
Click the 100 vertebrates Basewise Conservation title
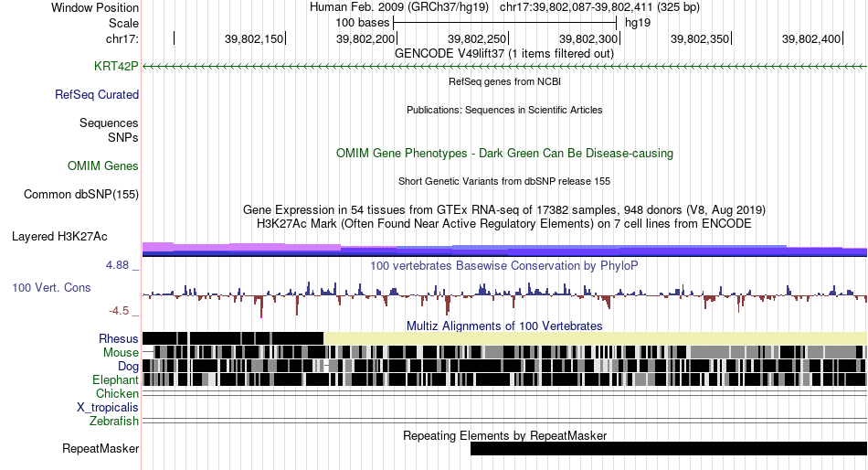pyautogui.click(x=504, y=266)
